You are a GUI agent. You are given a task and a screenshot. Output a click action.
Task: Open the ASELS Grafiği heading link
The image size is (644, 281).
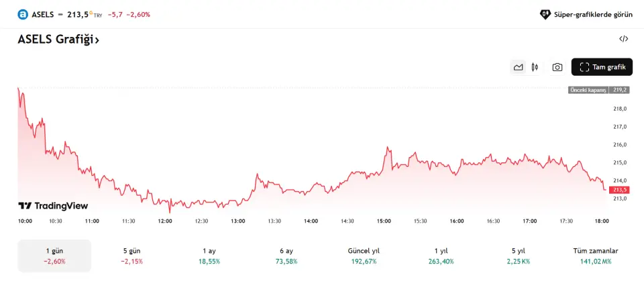click(58, 40)
